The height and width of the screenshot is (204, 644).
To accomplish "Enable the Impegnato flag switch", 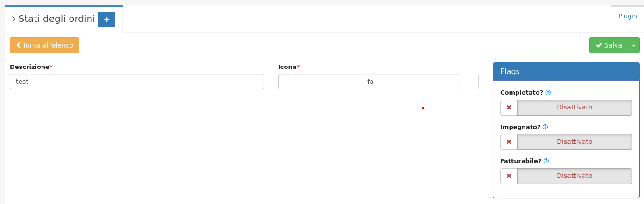I will [x=574, y=142].
